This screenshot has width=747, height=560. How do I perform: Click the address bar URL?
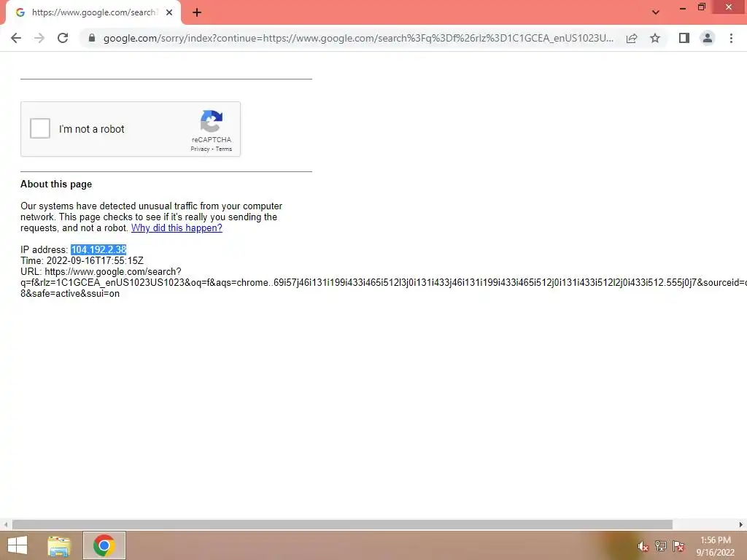(358, 38)
